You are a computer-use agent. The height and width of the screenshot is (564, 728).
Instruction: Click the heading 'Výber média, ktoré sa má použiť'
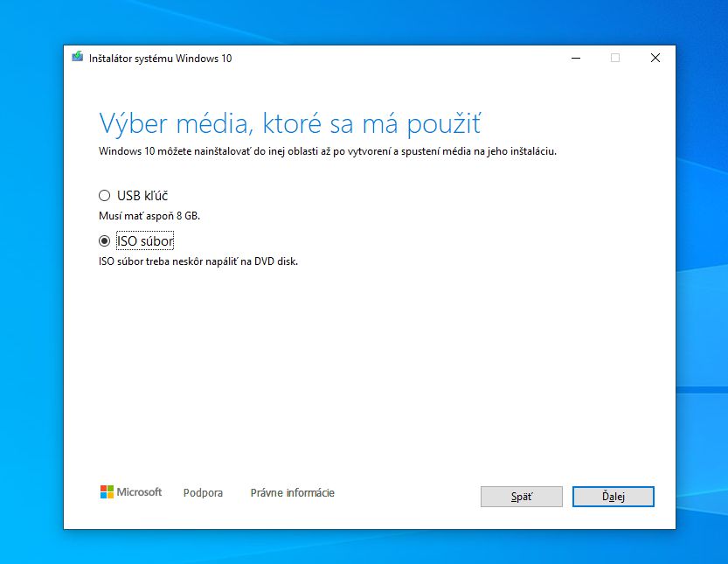coord(290,124)
